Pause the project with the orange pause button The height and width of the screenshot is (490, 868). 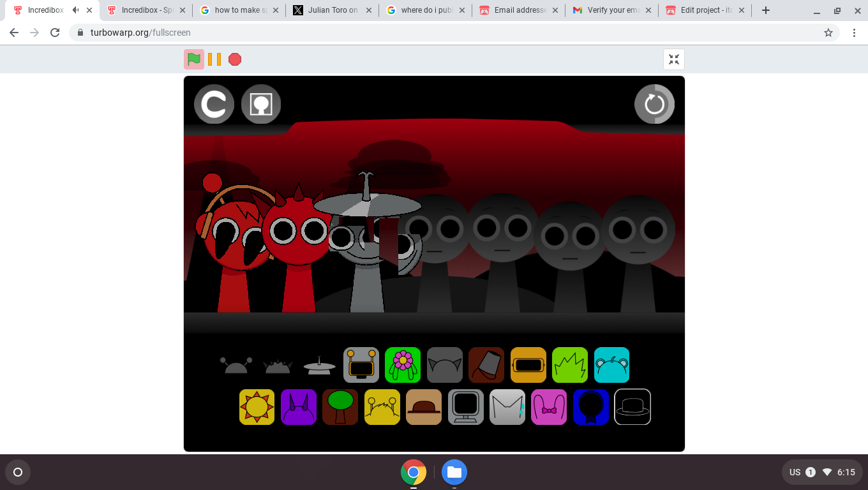[x=214, y=59]
